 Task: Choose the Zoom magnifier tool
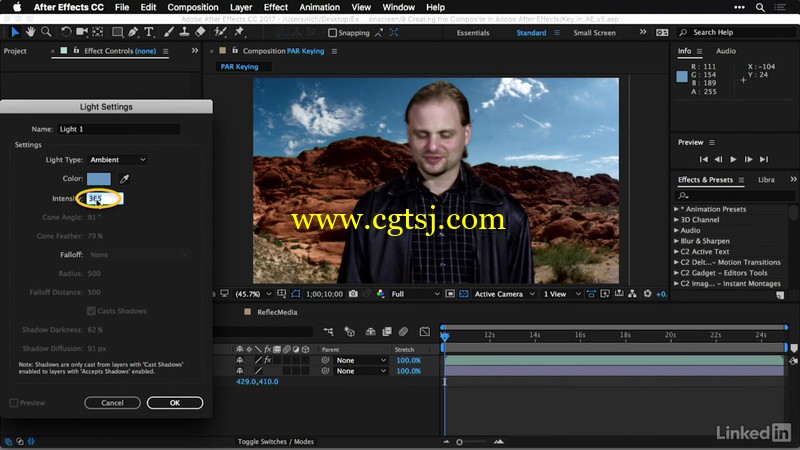click(46, 32)
